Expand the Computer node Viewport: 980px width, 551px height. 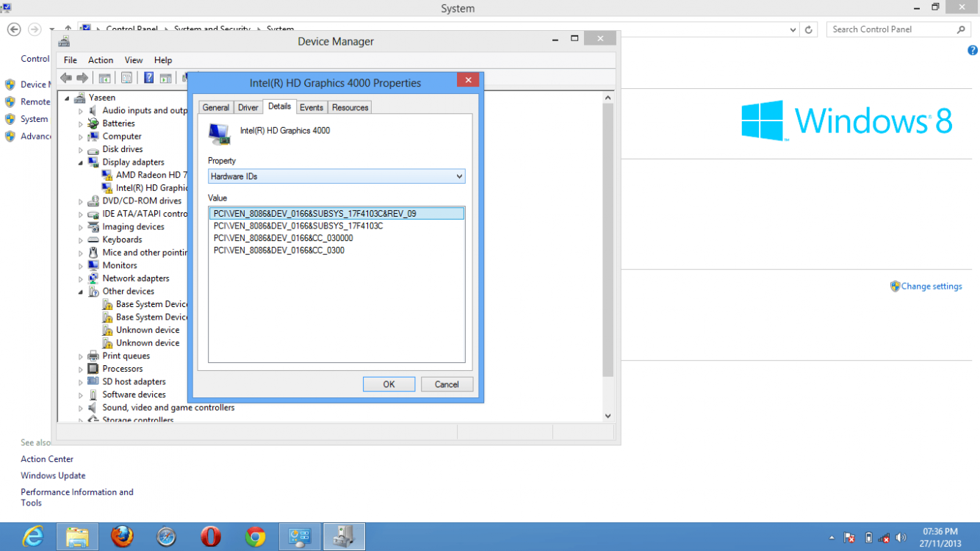(x=81, y=137)
